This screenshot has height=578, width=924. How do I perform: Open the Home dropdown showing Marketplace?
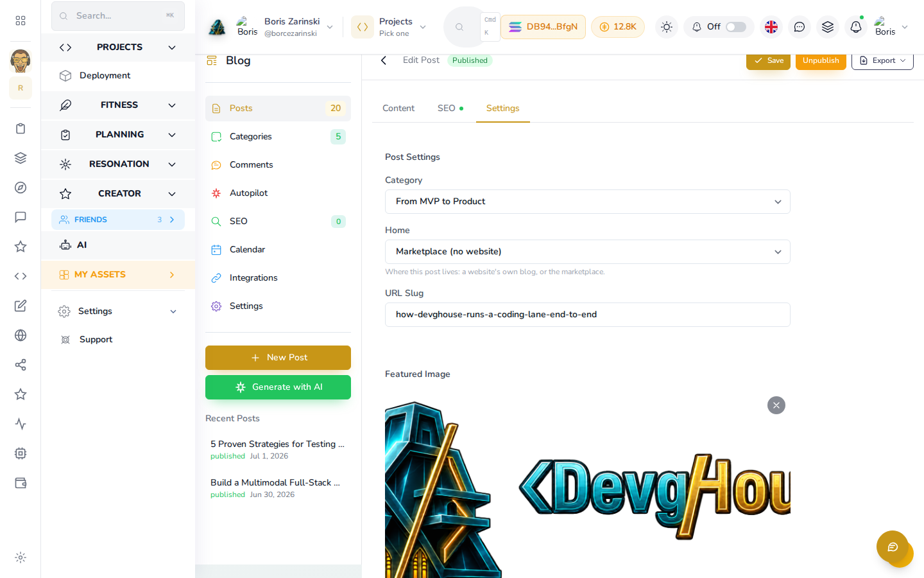588,252
